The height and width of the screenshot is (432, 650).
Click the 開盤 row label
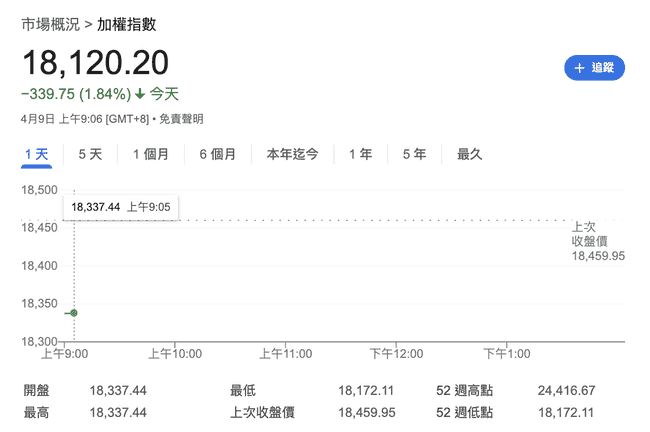click(36, 391)
